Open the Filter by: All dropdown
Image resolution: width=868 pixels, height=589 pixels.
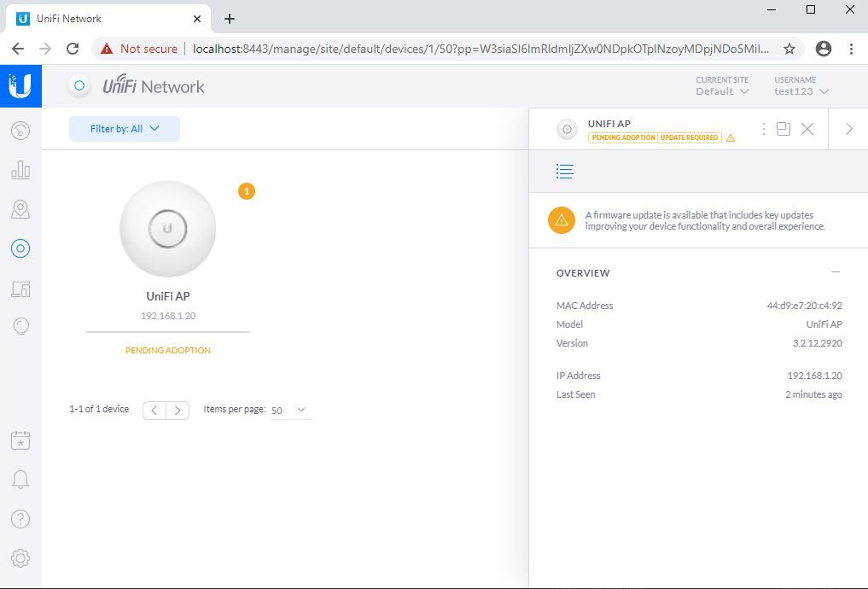pyautogui.click(x=125, y=129)
